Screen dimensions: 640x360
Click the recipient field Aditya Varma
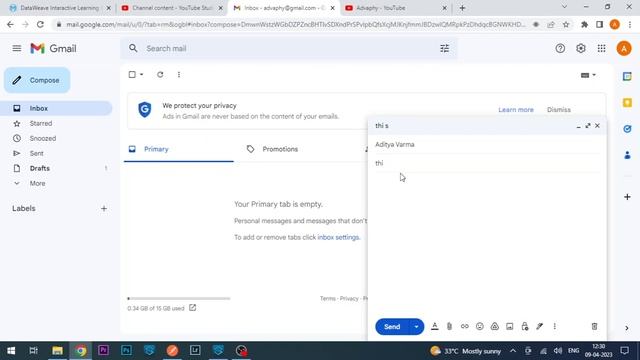487,144
